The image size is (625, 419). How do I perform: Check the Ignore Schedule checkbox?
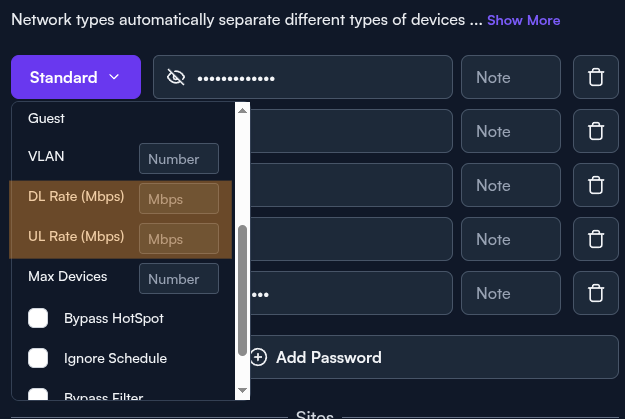click(x=38, y=358)
